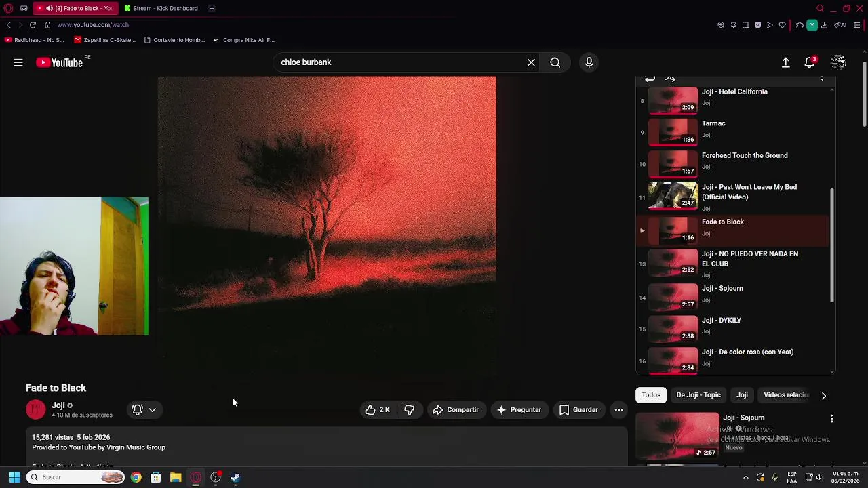Screen dimensions: 868x488
Task: Play Forehead Touch the Ground item
Action: click(x=732, y=163)
